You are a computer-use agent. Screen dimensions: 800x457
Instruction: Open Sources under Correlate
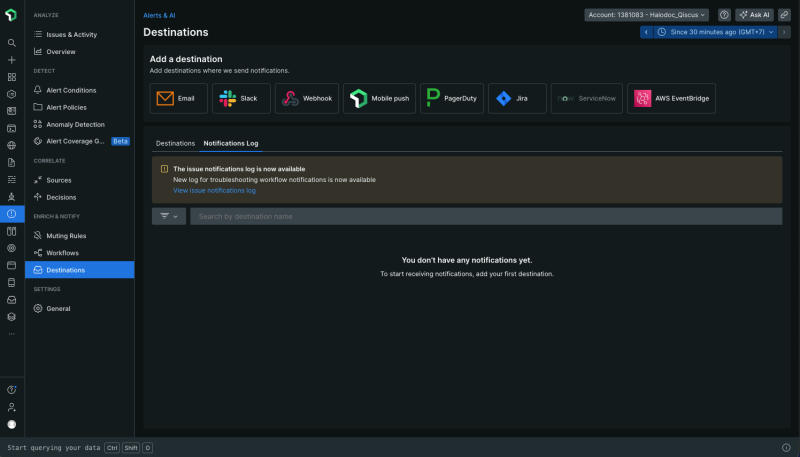[80, 180]
